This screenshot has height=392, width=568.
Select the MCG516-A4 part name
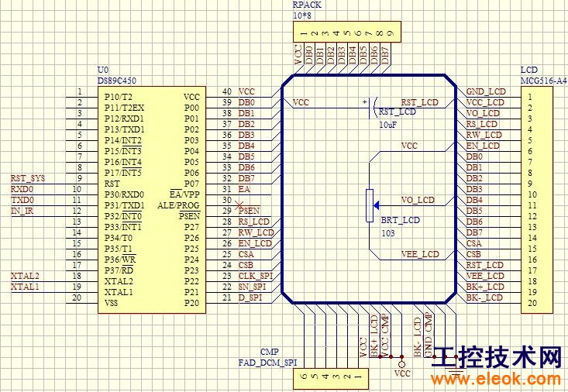tap(543, 81)
